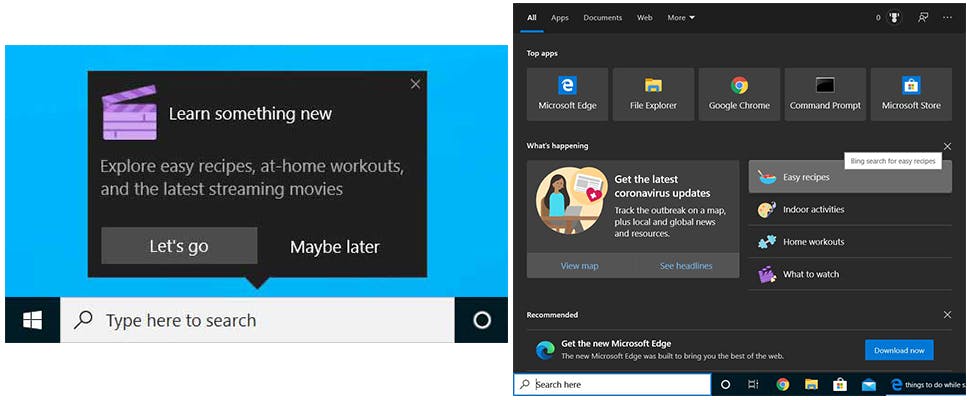
Task: Click the 'Type here to search' box
Action: (x=257, y=320)
